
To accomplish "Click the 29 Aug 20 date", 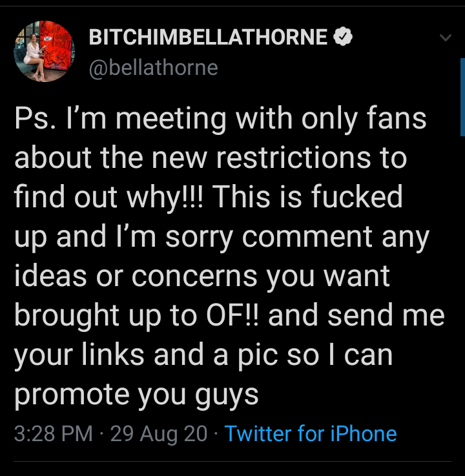I will 158,433.
